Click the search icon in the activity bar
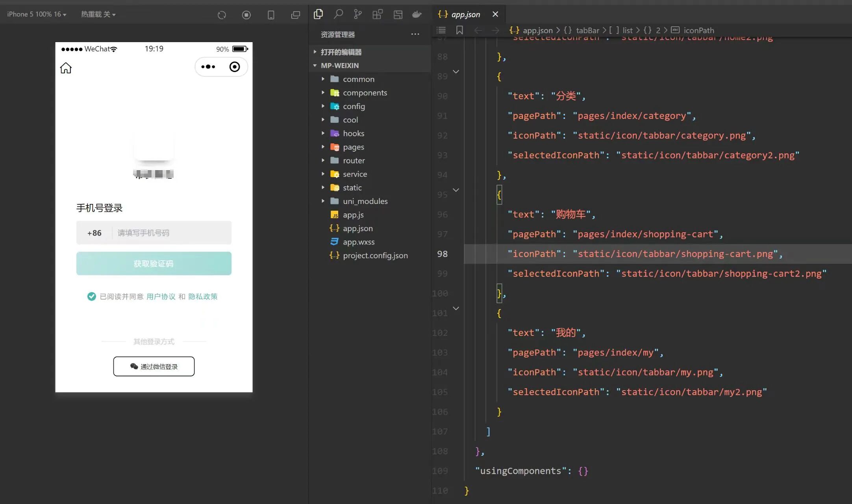This screenshot has width=852, height=504. [x=338, y=15]
